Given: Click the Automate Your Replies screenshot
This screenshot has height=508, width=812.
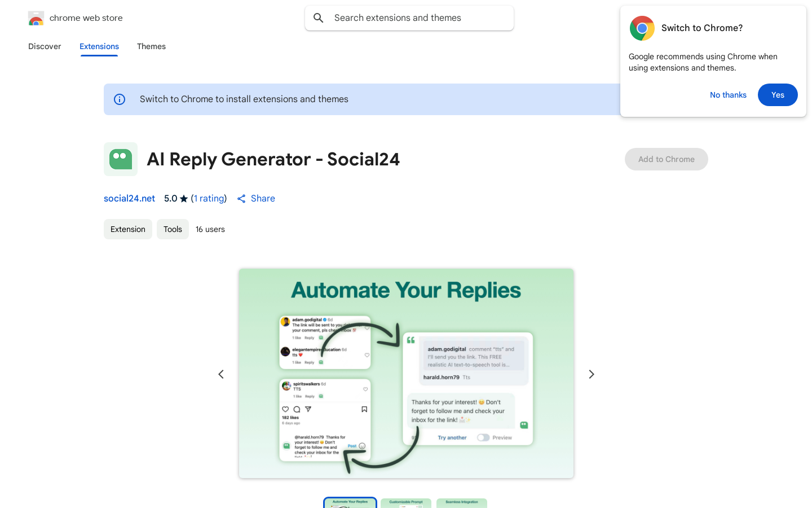Looking at the screenshot, I should point(406,373).
